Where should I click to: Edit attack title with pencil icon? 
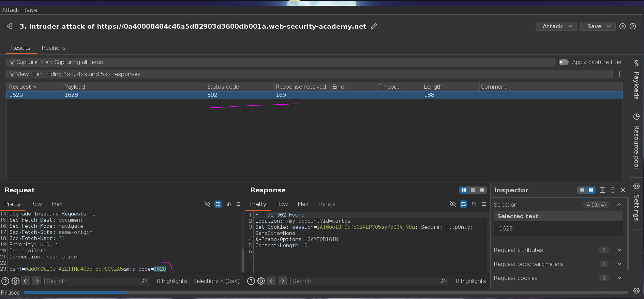(374, 26)
